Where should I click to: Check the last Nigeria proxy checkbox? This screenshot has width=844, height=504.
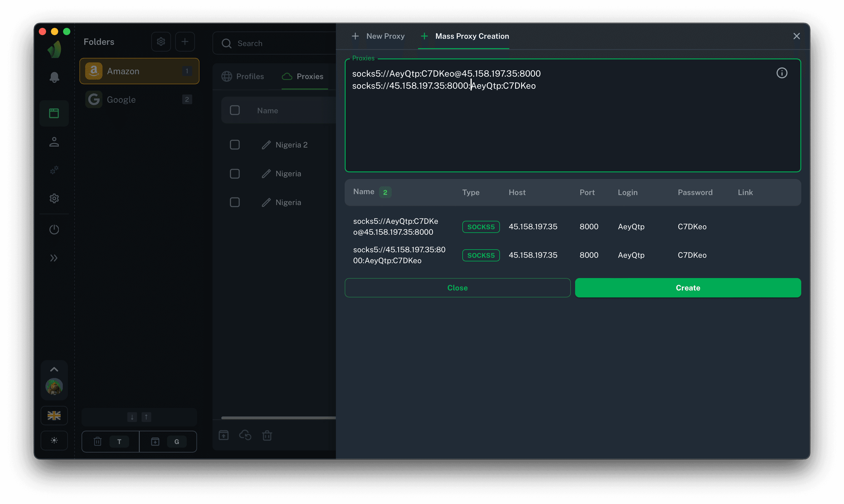tap(235, 202)
